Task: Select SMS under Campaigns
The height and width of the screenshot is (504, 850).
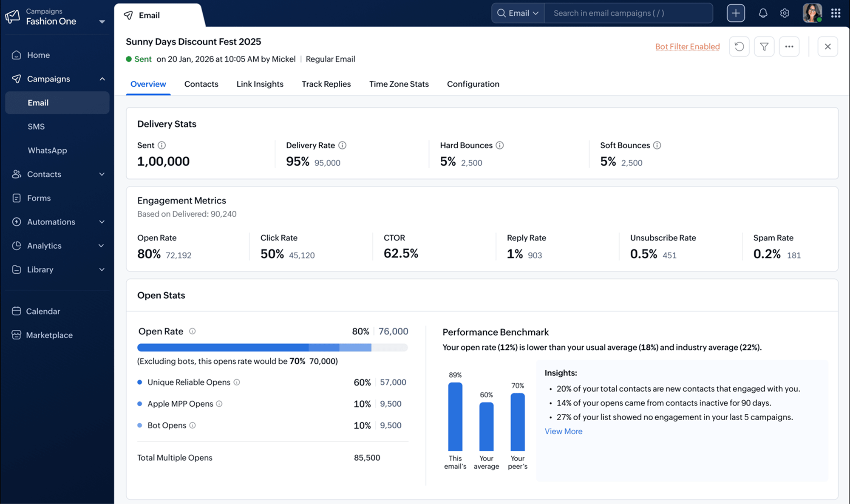Action: [36, 126]
